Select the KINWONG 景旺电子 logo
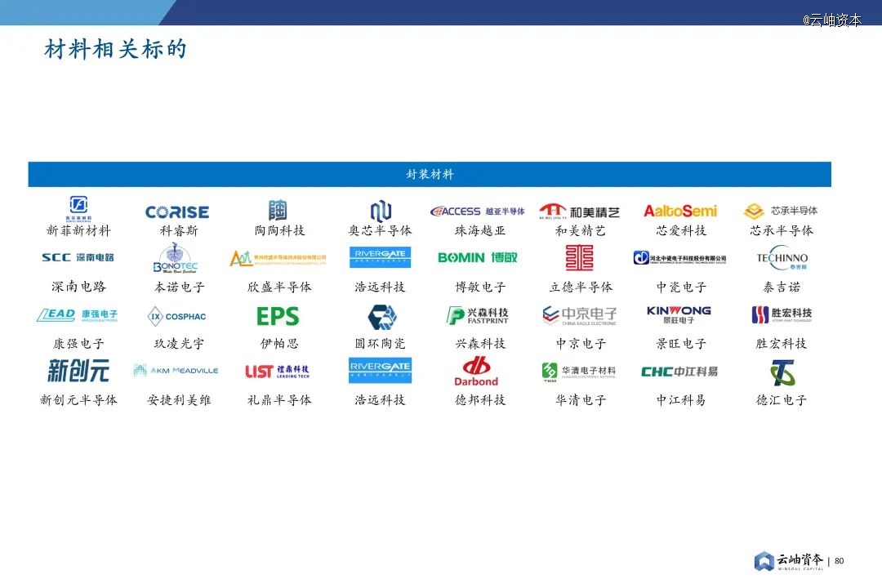This screenshot has width=882, height=588. pyautogui.click(x=679, y=314)
